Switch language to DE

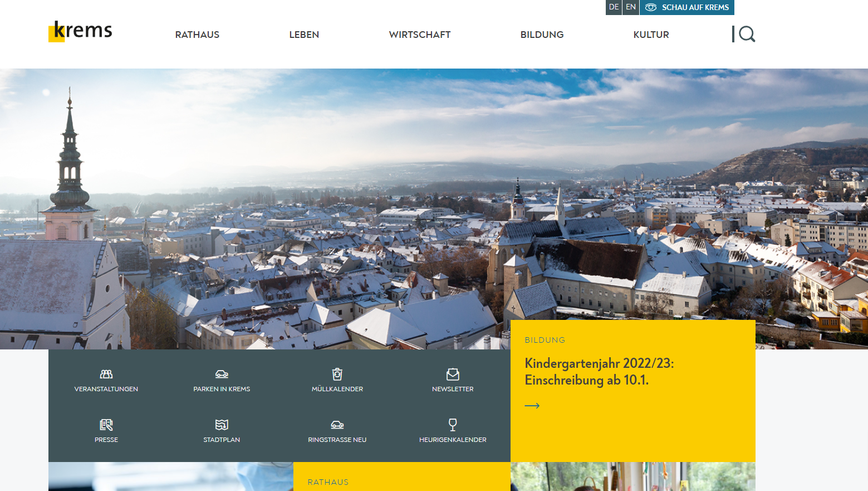[614, 7]
